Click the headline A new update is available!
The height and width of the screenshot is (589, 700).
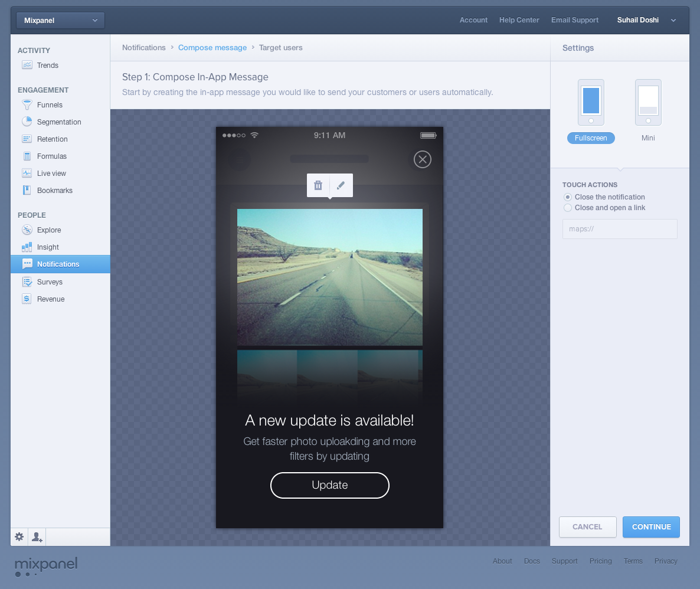pos(330,420)
